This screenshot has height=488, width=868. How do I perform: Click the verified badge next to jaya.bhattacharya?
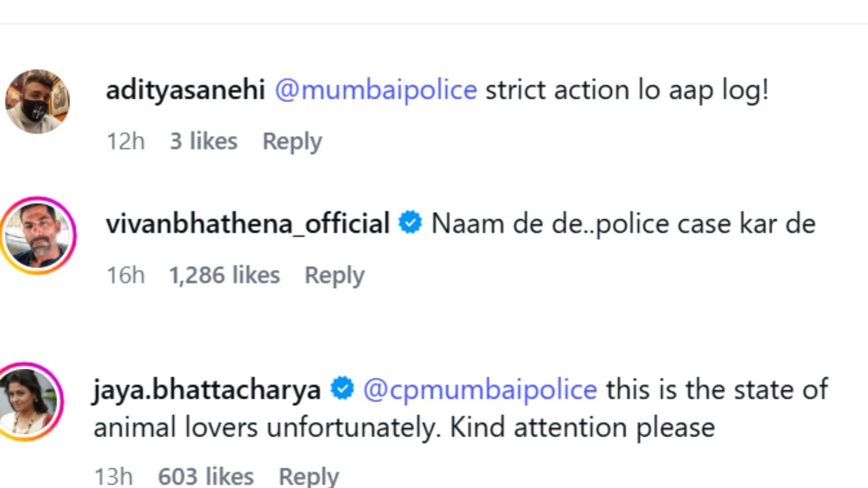(342, 389)
